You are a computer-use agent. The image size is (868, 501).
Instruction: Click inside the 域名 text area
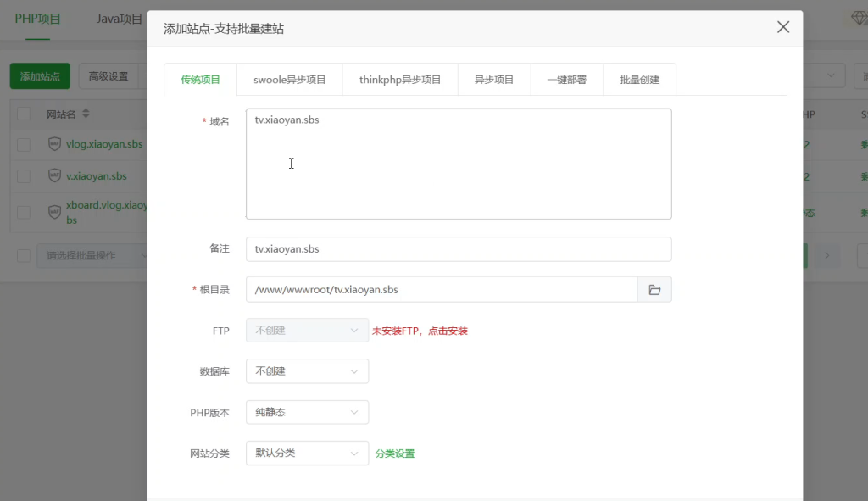click(x=458, y=164)
